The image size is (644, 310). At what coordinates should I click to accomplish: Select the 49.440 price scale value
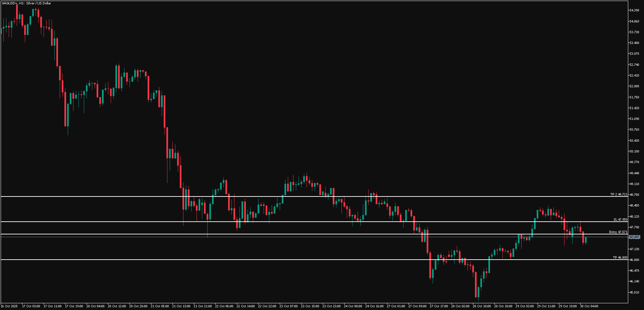(634, 173)
